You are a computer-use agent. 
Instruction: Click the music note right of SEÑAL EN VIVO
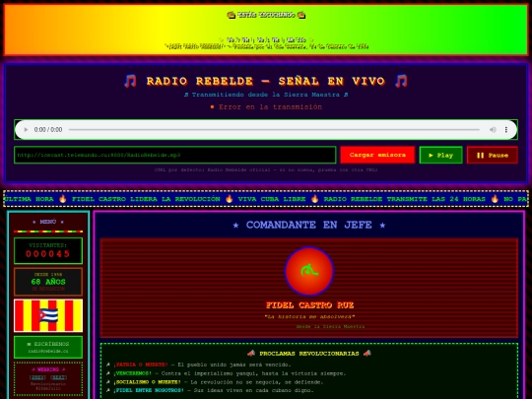click(x=401, y=81)
